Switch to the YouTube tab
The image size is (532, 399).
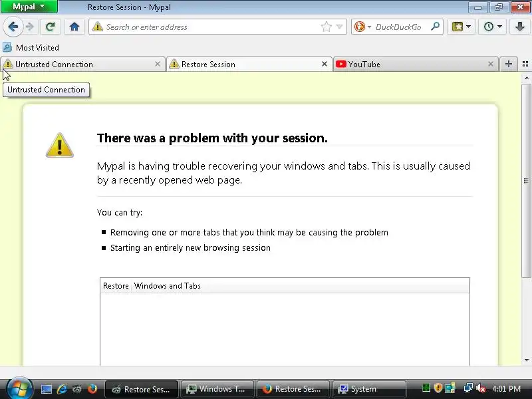[416, 64]
